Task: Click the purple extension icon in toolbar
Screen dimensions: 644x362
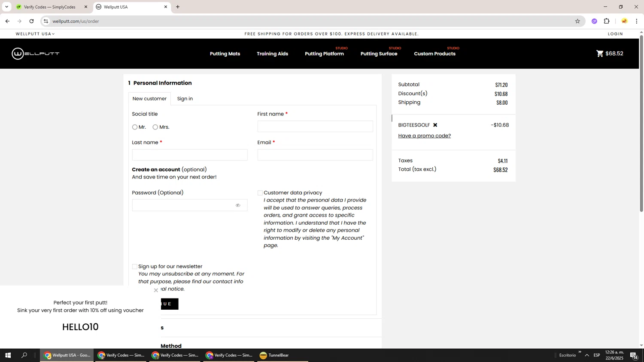Action: 594,21
